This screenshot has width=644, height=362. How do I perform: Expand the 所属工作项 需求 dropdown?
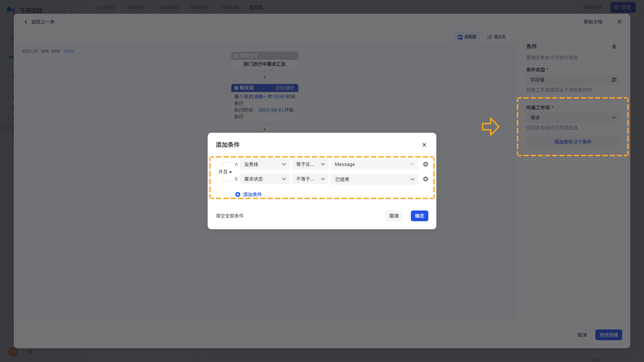tap(573, 118)
